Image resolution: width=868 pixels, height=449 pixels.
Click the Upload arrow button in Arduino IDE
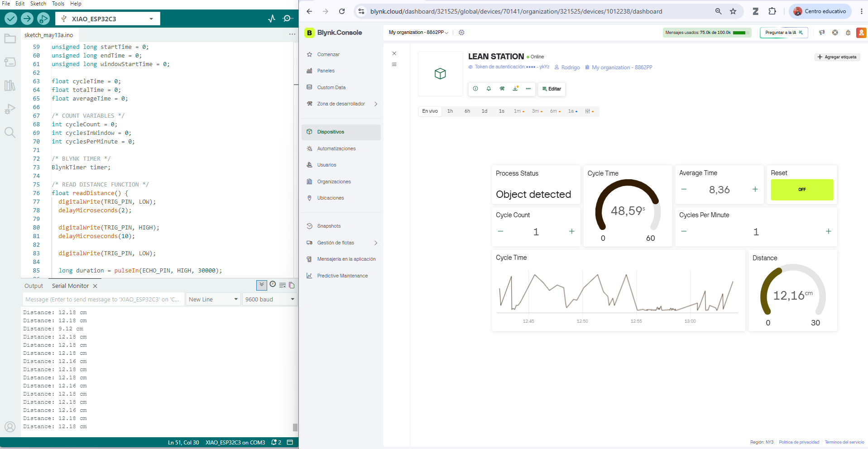click(27, 19)
